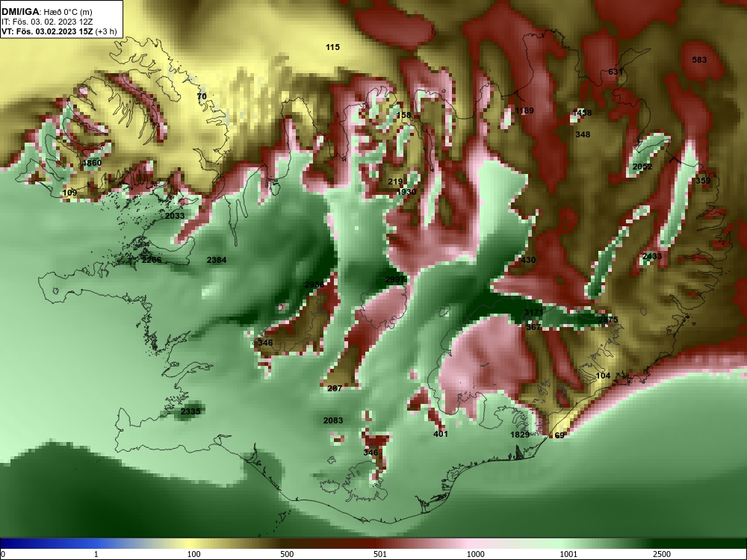Click the 2052 map value
Screen dimensions: 747x560
tap(642, 167)
